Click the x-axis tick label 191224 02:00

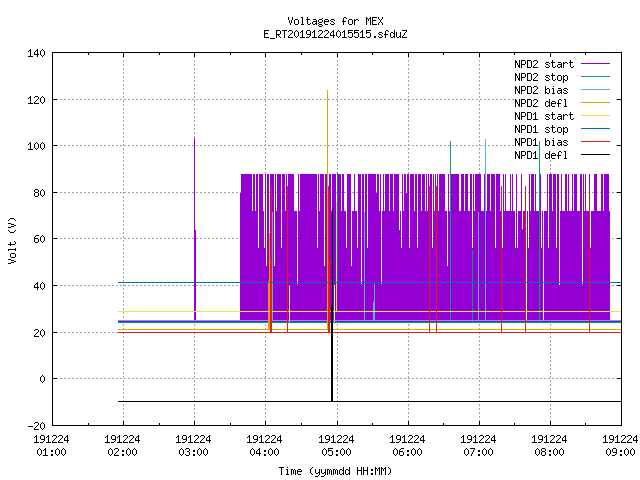coord(122,446)
